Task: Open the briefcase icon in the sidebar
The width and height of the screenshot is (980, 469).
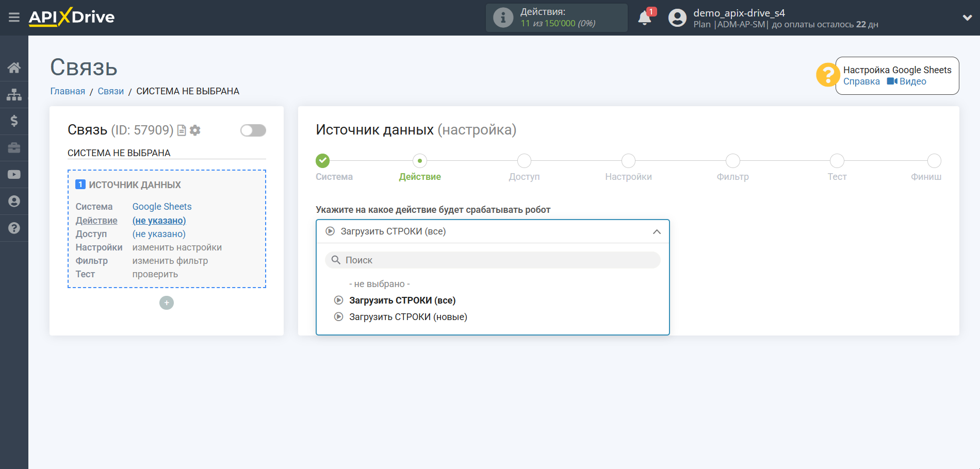Action: coord(14,148)
